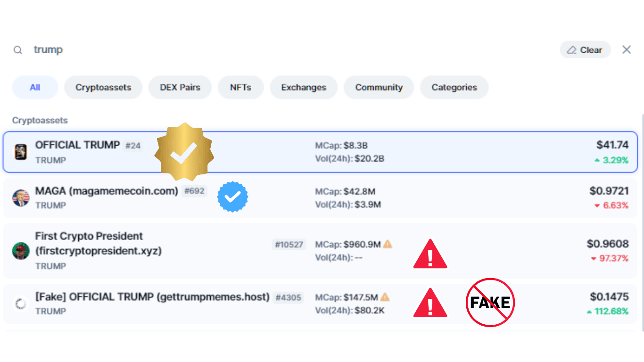Click the search magnifier icon
The width and height of the screenshot is (644, 362).
[x=17, y=50]
